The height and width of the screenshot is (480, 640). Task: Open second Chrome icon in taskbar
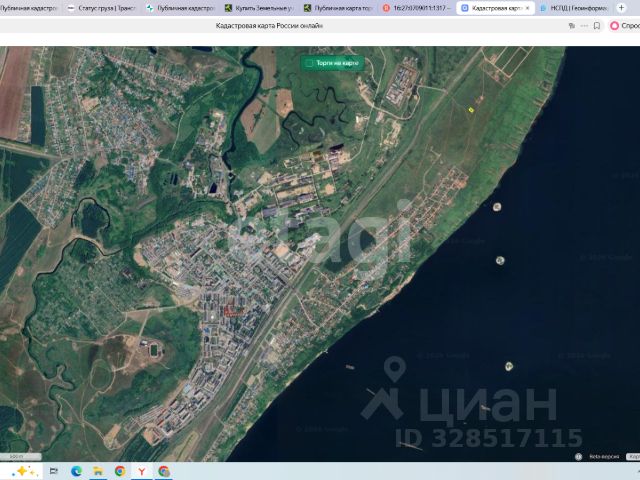tap(164, 471)
